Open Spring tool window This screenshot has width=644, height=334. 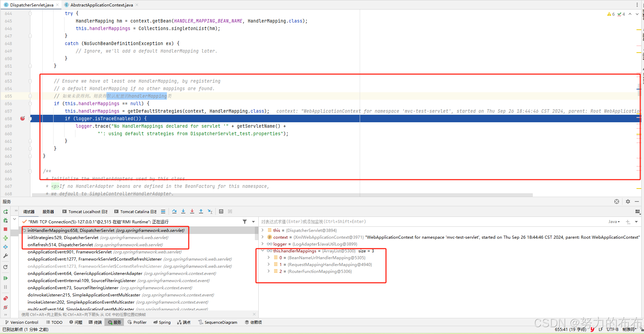162,322
